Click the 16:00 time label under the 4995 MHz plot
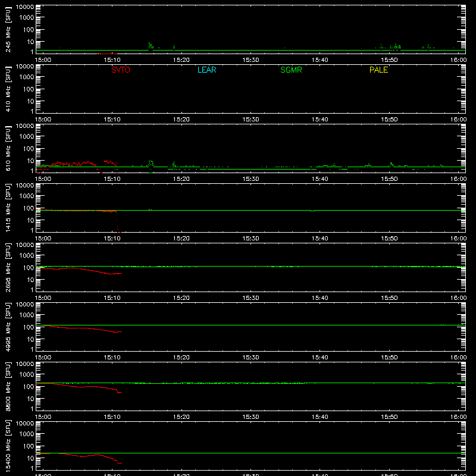476x476 pixels. tap(458, 358)
